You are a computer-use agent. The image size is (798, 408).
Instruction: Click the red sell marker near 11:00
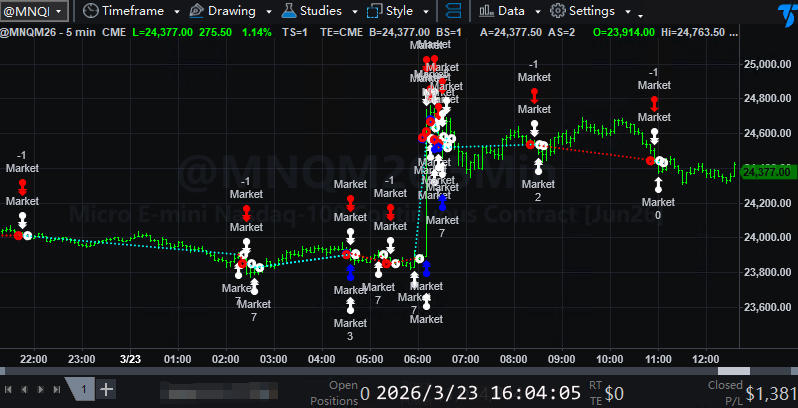(654, 102)
